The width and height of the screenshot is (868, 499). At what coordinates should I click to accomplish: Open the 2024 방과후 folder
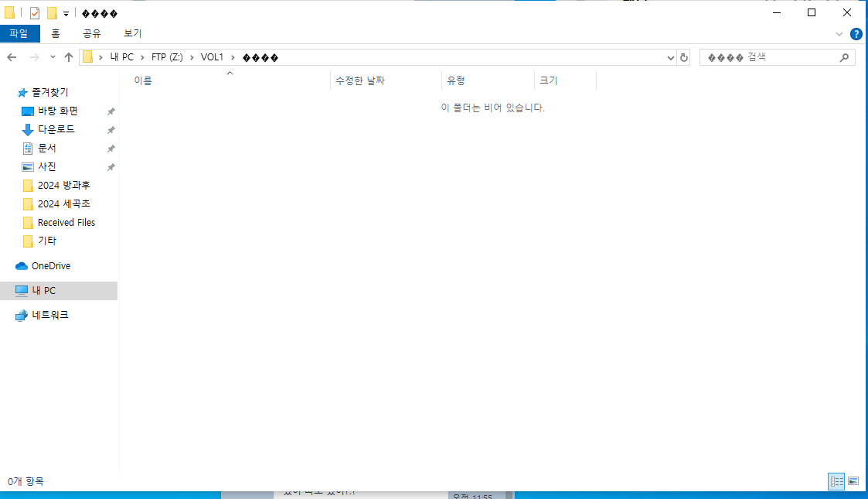tap(63, 186)
